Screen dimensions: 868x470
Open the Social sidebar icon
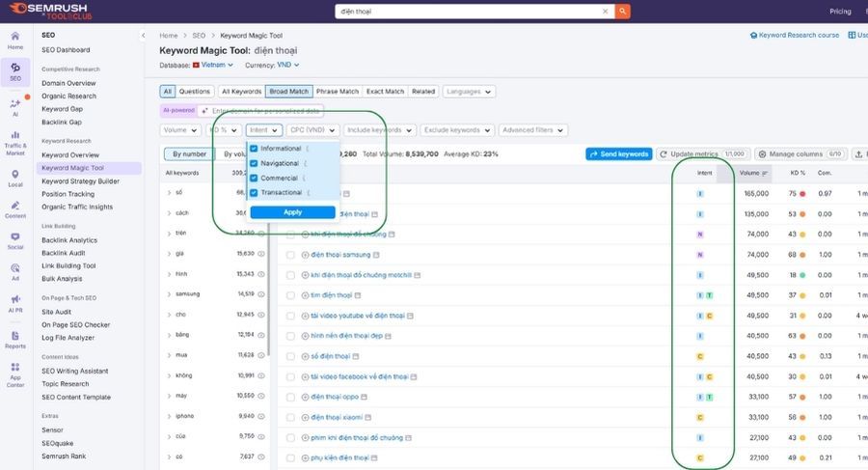point(14,241)
